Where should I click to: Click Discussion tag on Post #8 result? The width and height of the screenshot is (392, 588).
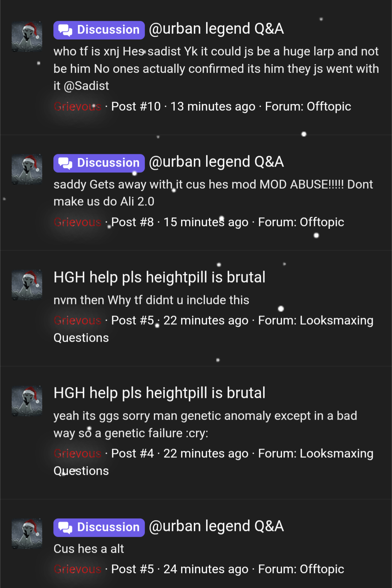[99, 163]
